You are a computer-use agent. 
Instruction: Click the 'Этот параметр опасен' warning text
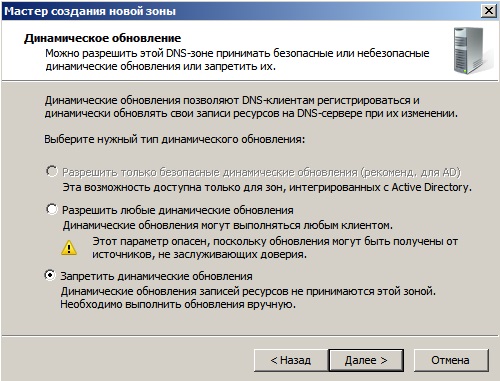coord(275,248)
